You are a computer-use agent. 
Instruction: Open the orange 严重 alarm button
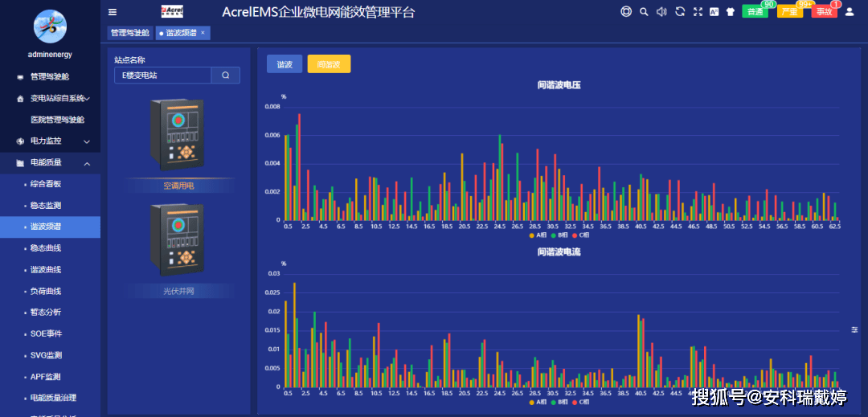point(790,11)
